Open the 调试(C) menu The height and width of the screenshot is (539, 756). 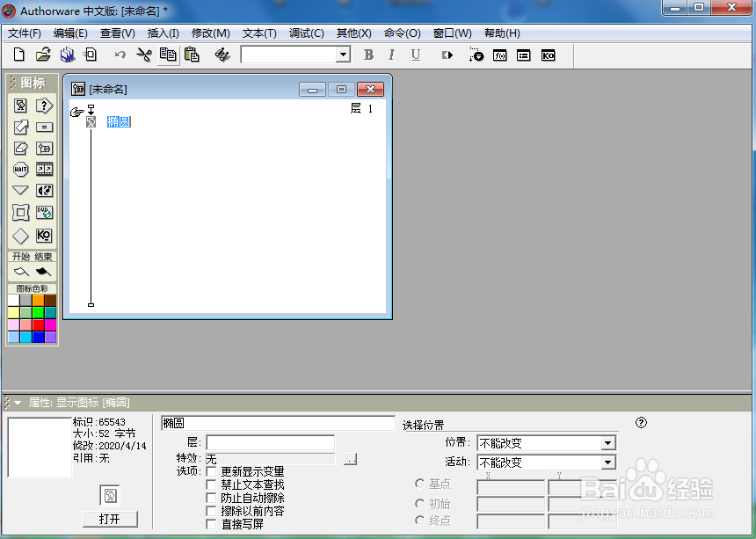pyautogui.click(x=306, y=33)
